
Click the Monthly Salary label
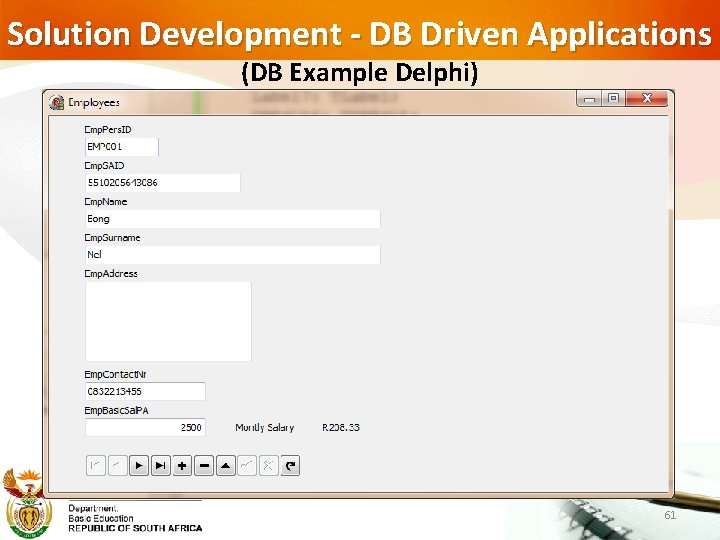pos(264,428)
